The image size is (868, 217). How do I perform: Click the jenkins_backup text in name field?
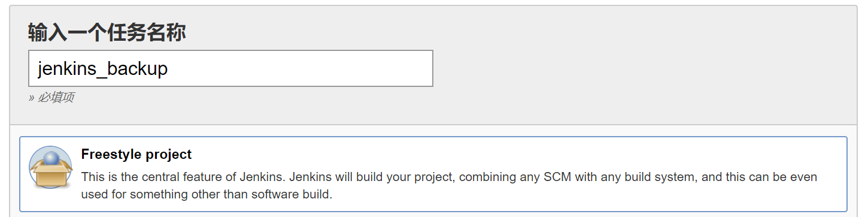103,69
